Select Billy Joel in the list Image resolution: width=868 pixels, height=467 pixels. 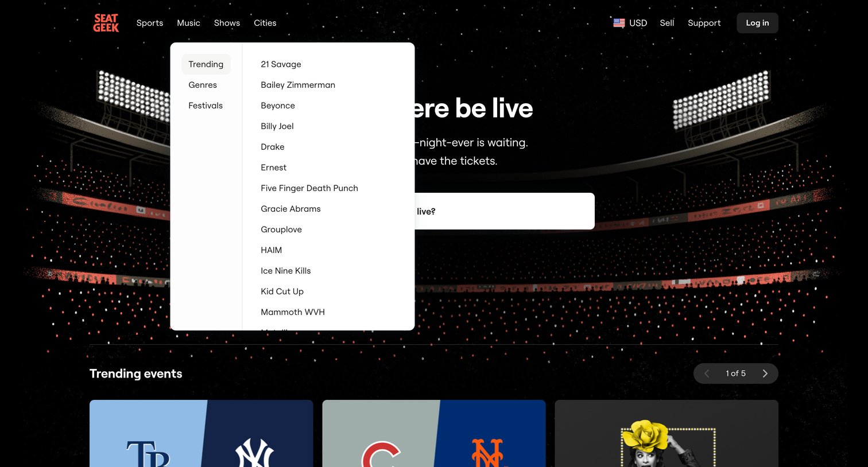[x=277, y=126]
